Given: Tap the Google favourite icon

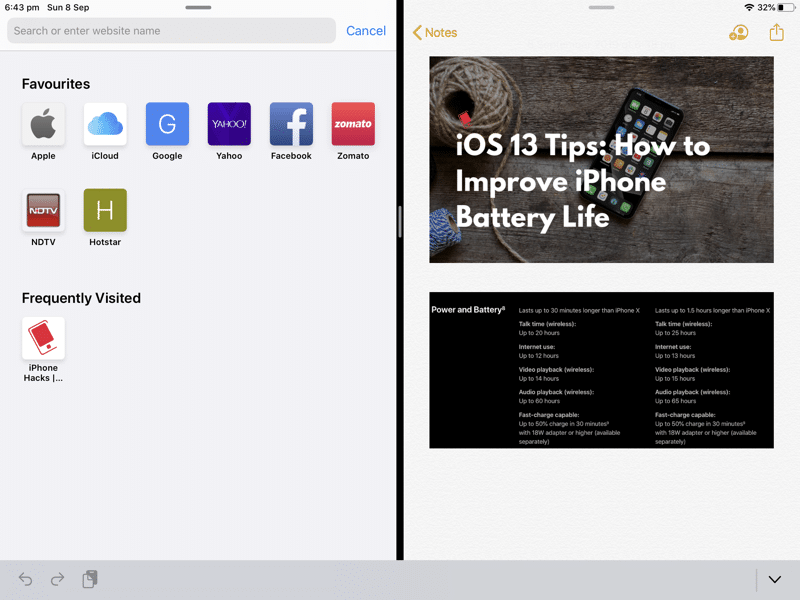Looking at the screenshot, I should tap(167, 125).
